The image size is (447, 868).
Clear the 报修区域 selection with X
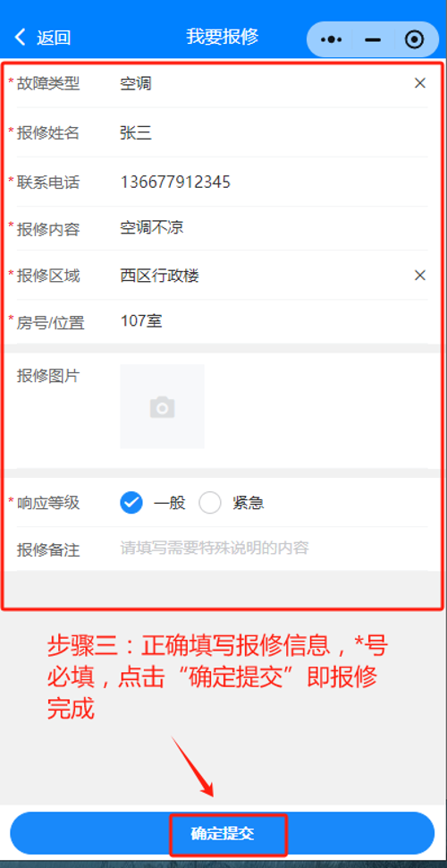point(420,275)
